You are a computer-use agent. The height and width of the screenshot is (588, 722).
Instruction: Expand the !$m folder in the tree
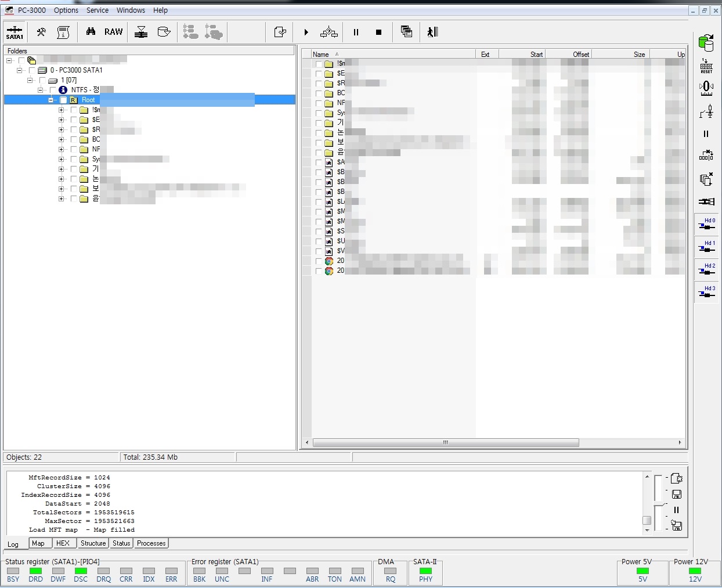pyautogui.click(x=61, y=110)
